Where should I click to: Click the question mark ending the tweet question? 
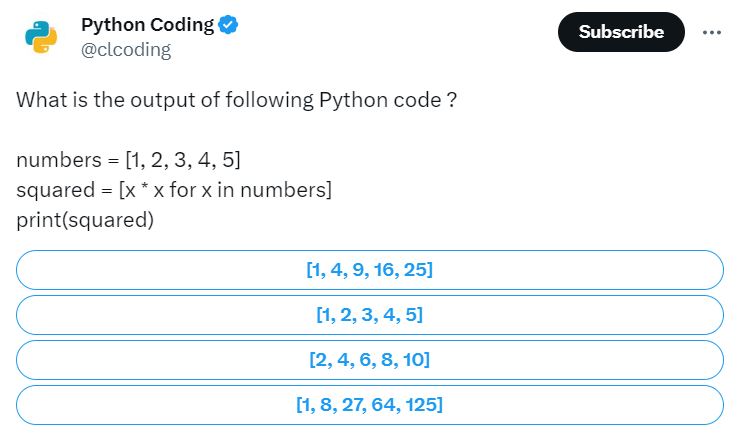452,100
